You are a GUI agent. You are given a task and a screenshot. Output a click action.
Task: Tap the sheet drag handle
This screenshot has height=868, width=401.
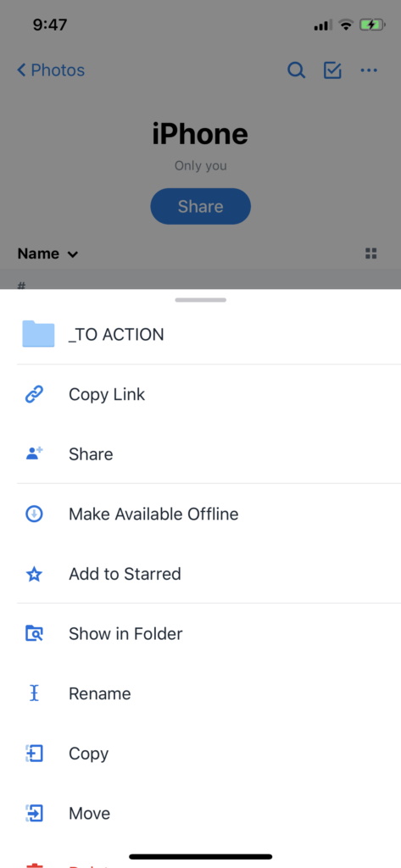click(200, 300)
